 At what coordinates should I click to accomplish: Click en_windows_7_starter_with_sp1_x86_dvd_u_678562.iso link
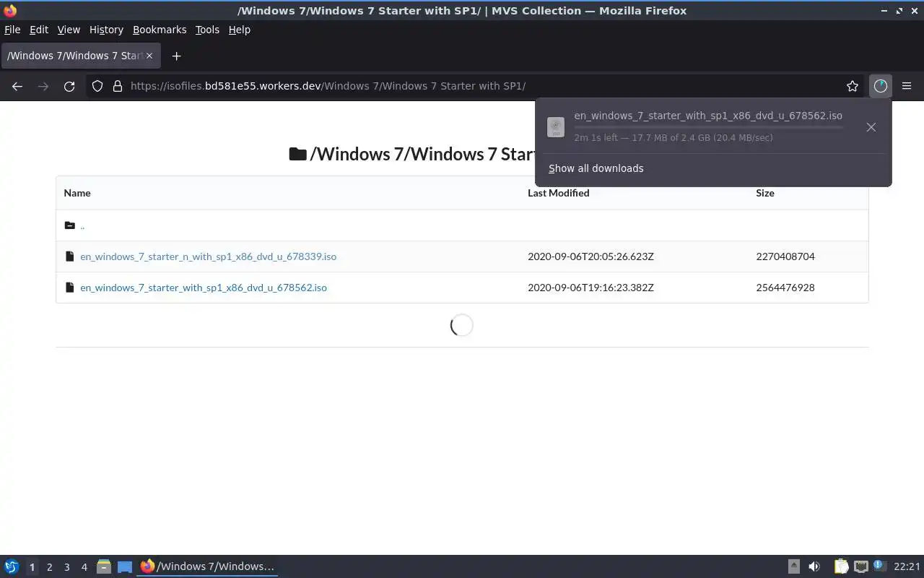(204, 288)
